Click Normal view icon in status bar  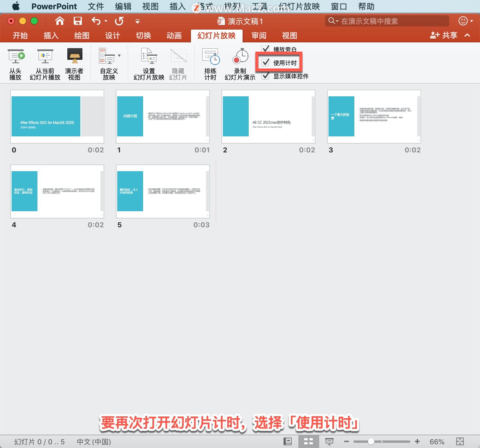287,442
